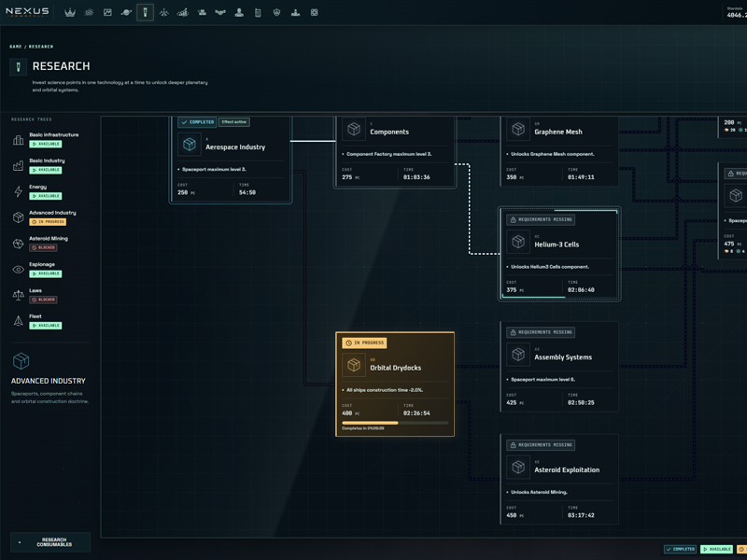Click the Components time 01:03:36
This screenshot has height=560, width=747.
pos(416,177)
